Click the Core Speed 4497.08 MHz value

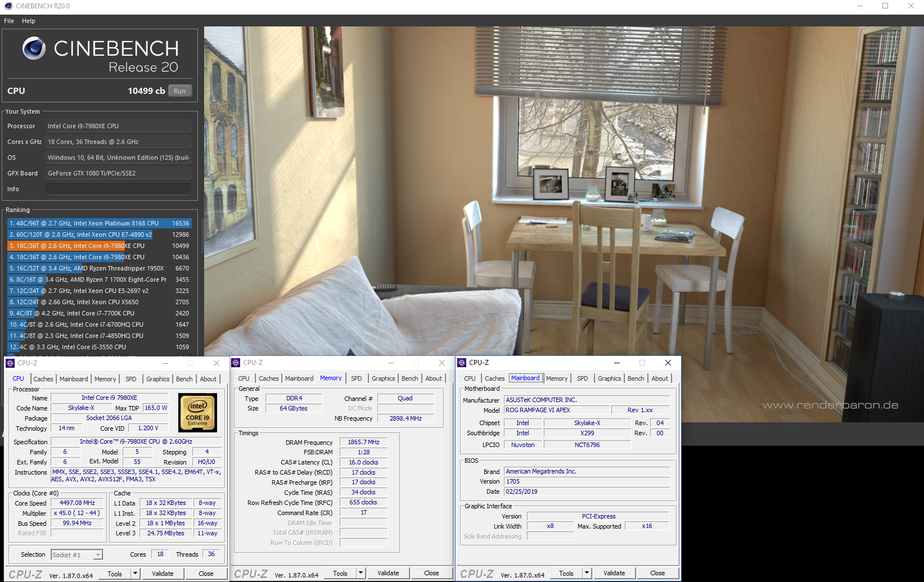coord(77,503)
